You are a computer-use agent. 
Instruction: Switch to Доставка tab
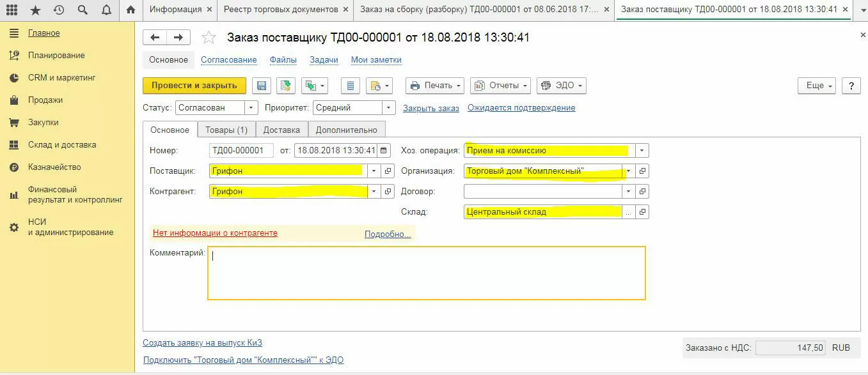click(x=281, y=130)
